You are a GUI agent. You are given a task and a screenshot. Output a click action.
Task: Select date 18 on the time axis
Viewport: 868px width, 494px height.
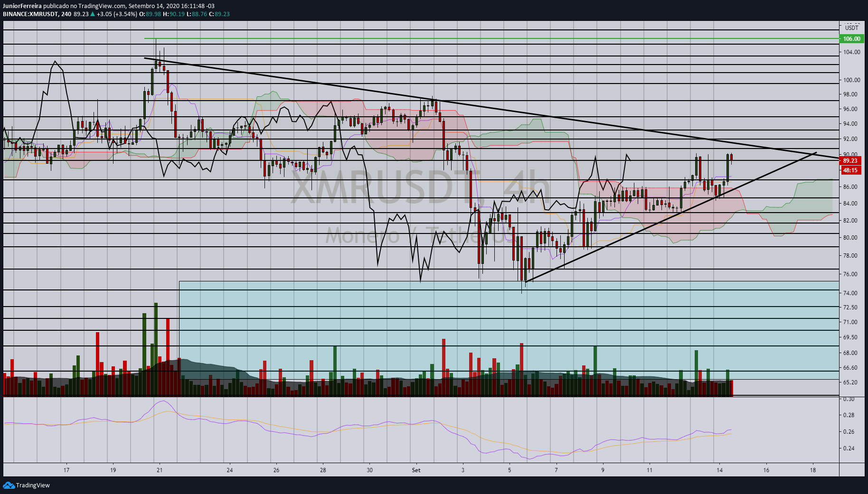tap(813, 470)
